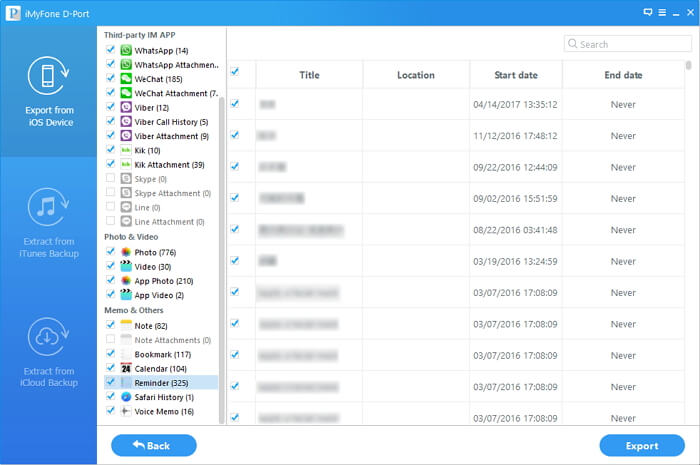
Task: Select the Voice Memo (16) category
Action: click(x=164, y=411)
